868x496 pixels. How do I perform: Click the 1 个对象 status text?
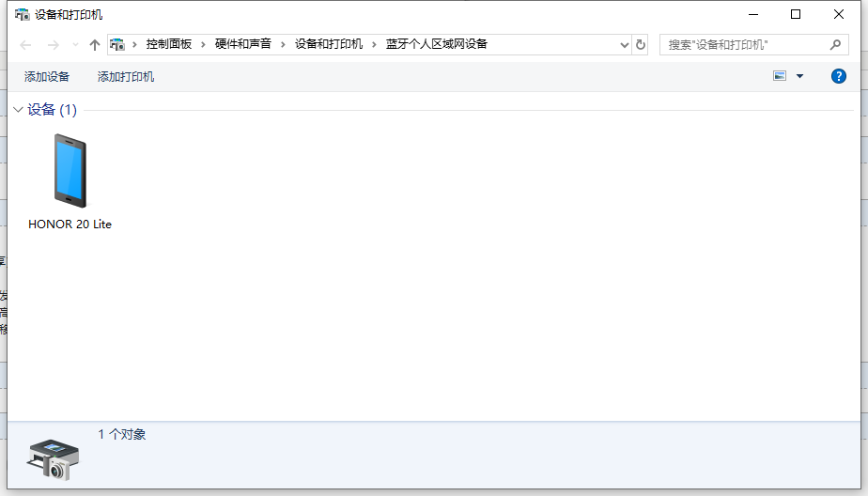122,435
